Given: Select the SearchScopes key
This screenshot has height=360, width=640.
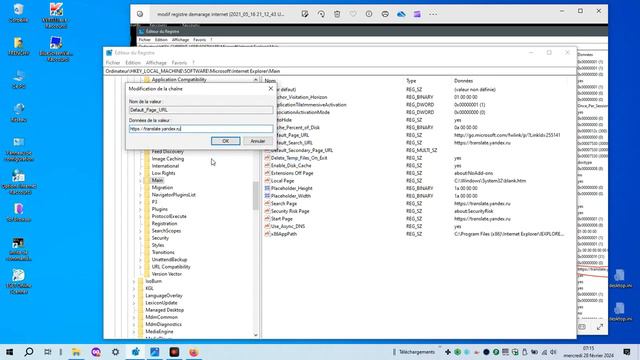Looking at the screenshot, I should (x=166, y=231).
